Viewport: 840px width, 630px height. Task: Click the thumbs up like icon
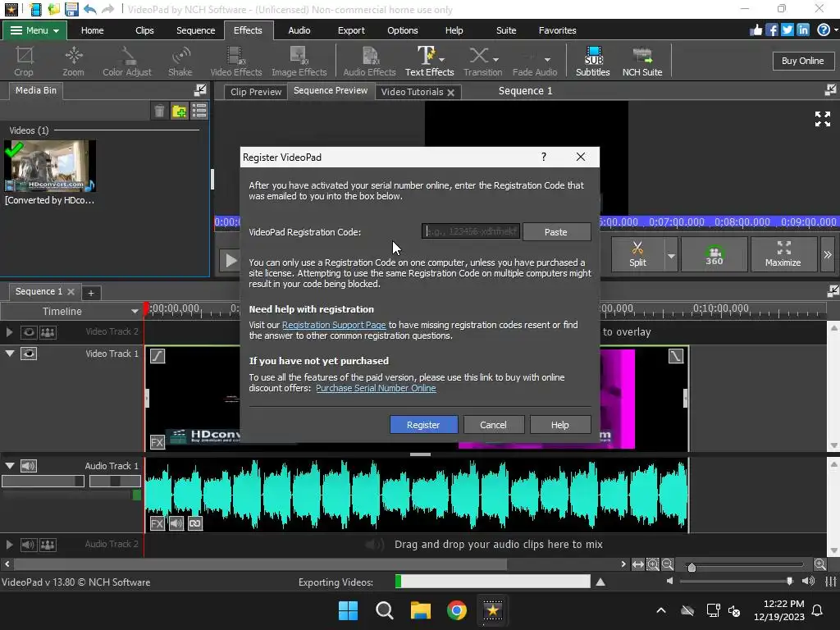pyautogui.click(x=756, y=30)
